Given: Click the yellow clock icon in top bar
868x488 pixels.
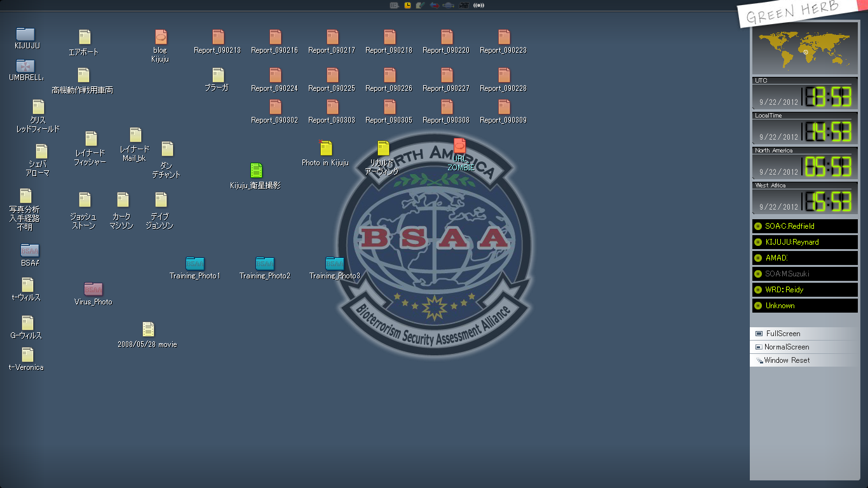Looking at the screenshot, I should pos(407,5).
